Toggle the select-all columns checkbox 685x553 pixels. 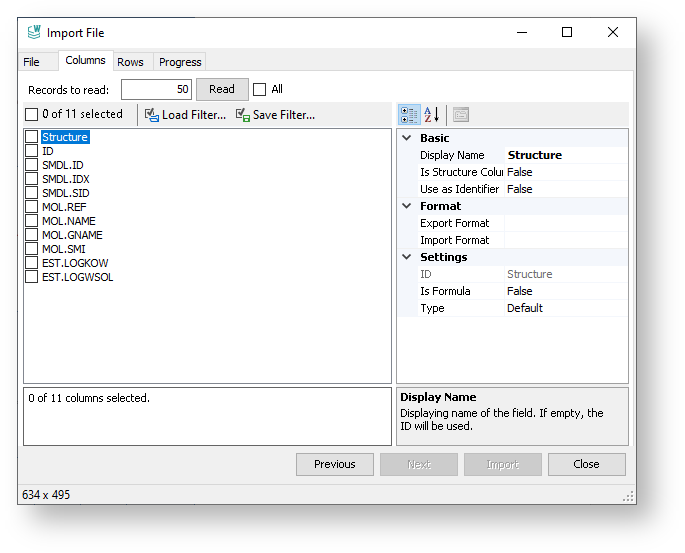point(32,115)
